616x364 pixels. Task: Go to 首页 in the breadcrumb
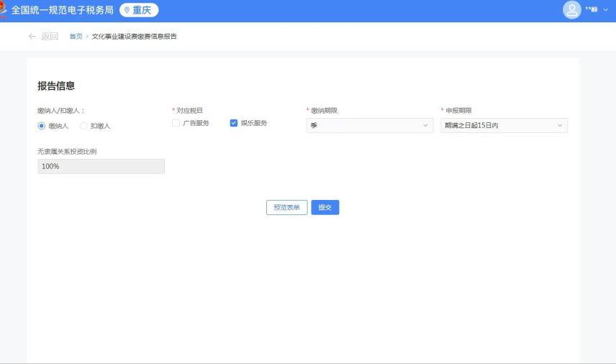[76, 36]
